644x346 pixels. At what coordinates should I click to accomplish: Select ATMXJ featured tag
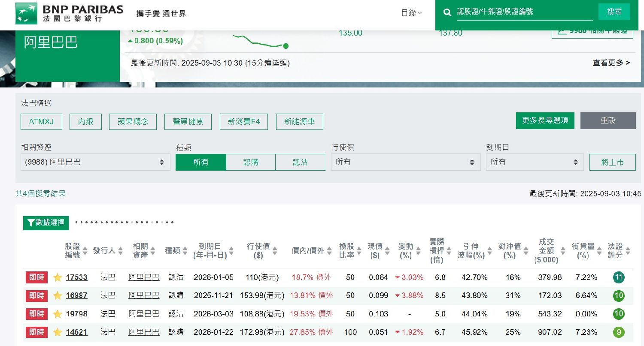(x=41, y=122)
